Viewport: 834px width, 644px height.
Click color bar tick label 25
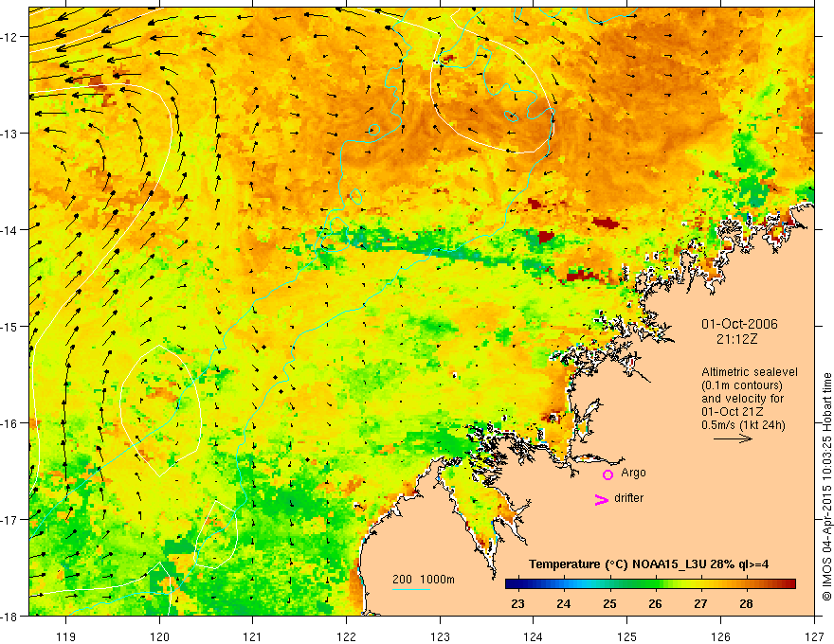click(x=609, y=603)
